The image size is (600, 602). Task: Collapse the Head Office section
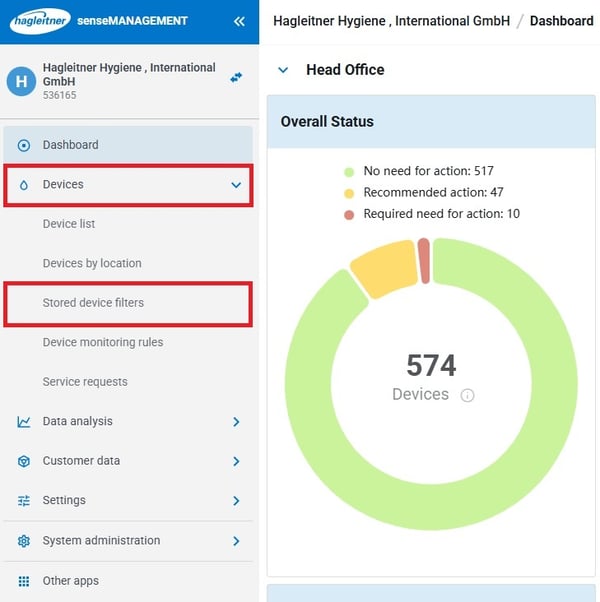tap(283, 70)
